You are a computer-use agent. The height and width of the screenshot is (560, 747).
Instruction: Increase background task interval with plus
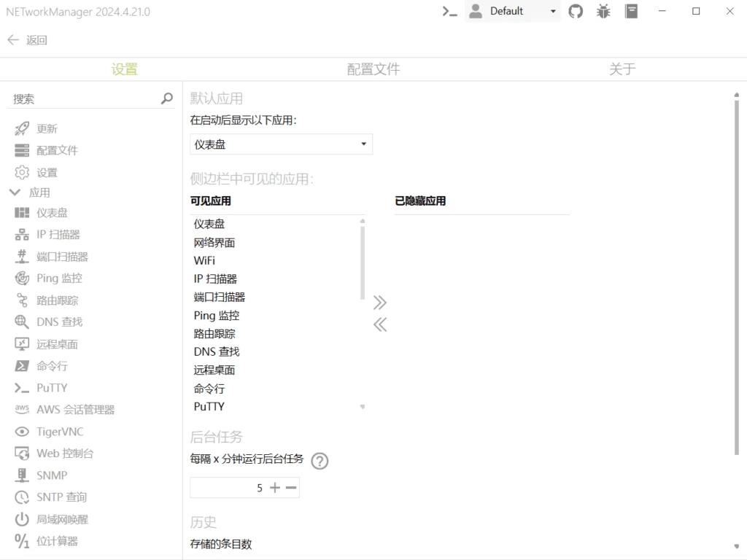[x=275, y=488]
